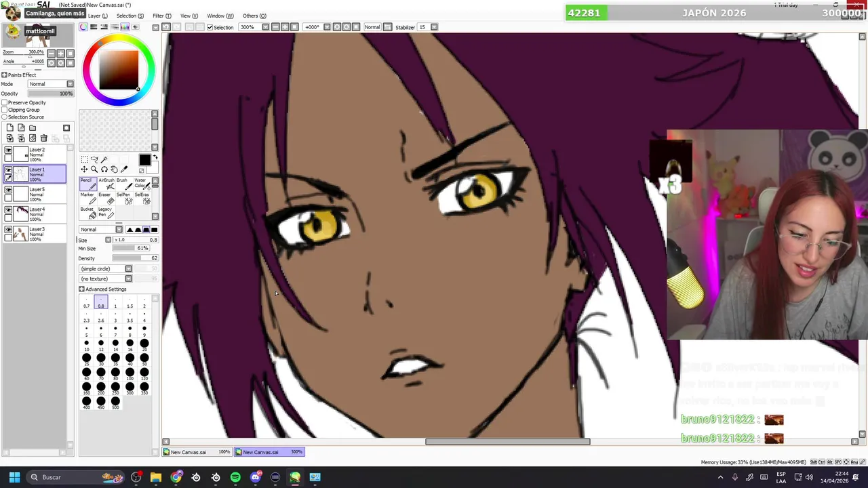Open the layer blending Mode dropdown
Screen dimensions: 868x488
tap(51, 84)
